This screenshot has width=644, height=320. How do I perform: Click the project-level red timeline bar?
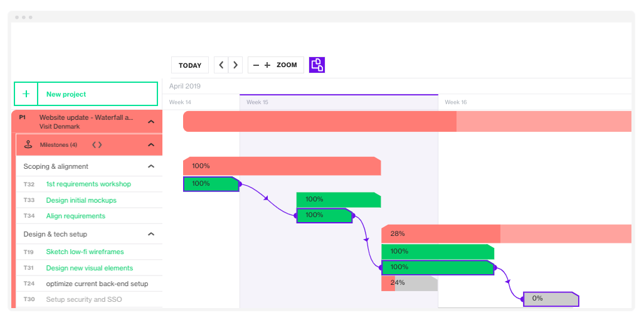407,122
